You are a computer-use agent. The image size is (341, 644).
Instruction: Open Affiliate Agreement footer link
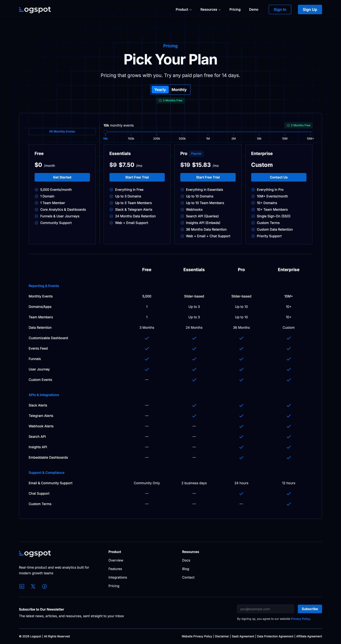pyautogui.click(x=309, y=636)
